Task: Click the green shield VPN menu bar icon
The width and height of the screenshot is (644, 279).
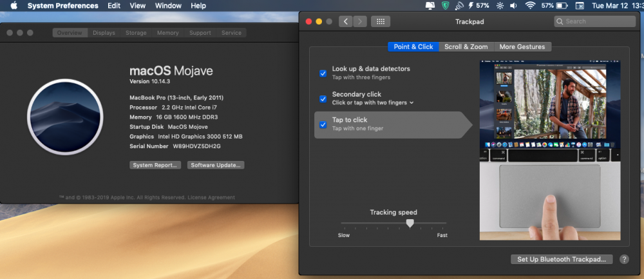Action: (x=445, y=6)
